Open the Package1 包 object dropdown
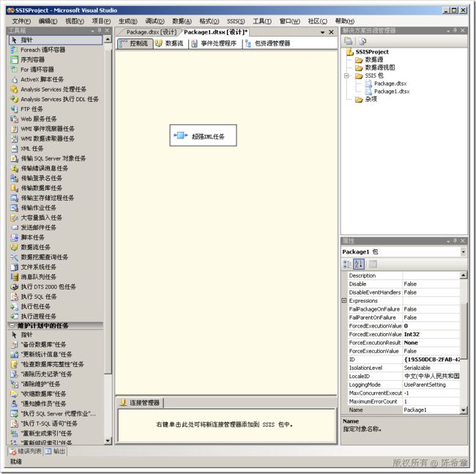This screenshot has height=474, width=476. click(x=464, y=252)
